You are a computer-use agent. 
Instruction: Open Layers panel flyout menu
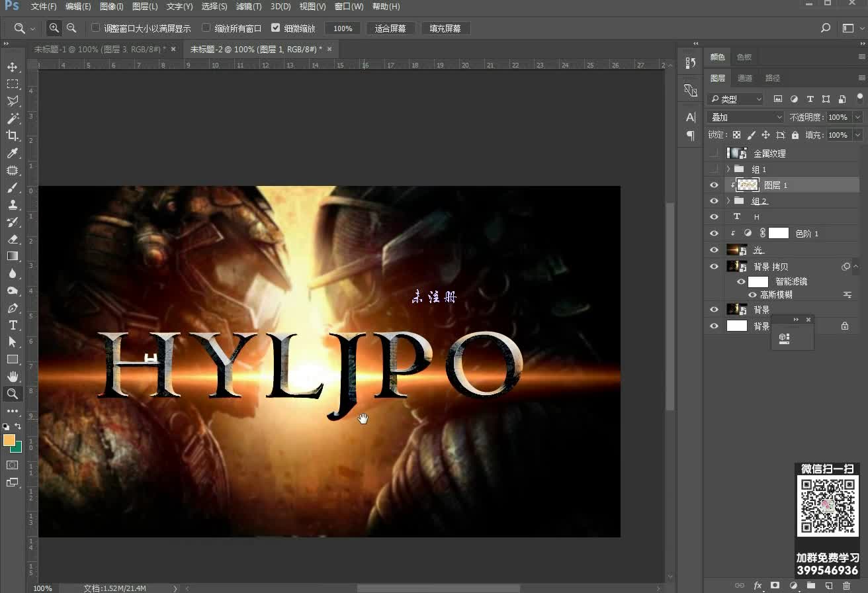(x=861, y=78)
